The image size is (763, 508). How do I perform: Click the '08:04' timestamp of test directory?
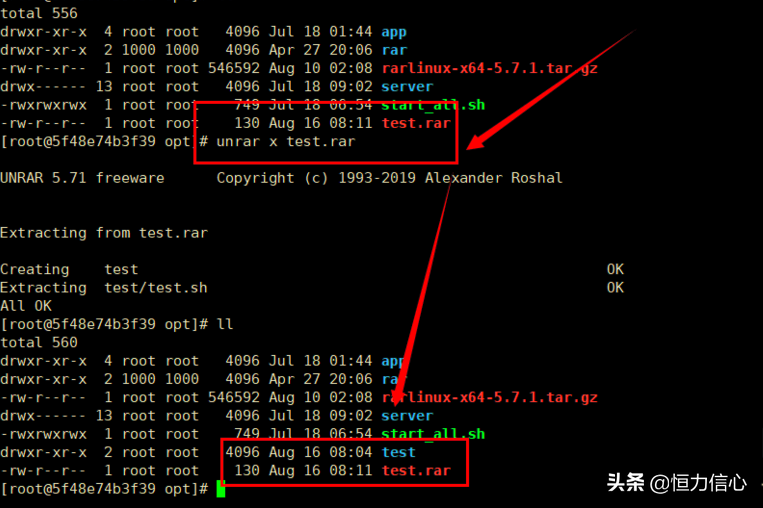(351, 453)
